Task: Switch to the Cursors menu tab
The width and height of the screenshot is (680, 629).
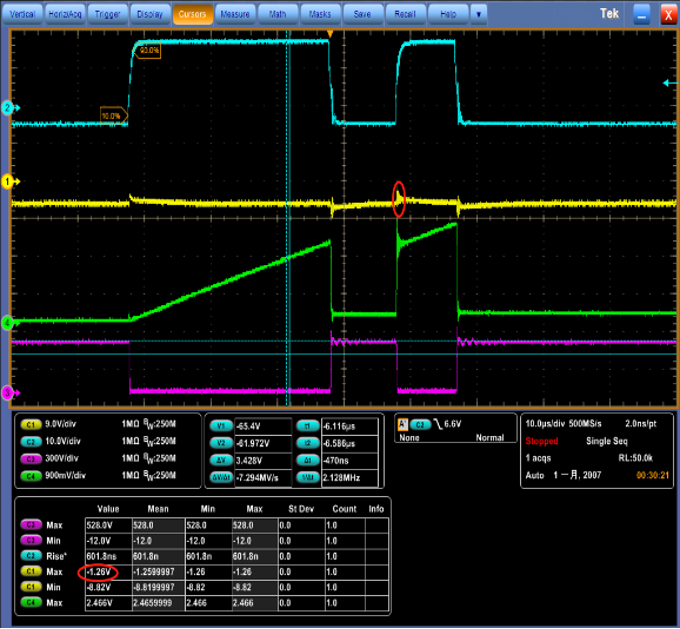Action: tap(192, 15)
